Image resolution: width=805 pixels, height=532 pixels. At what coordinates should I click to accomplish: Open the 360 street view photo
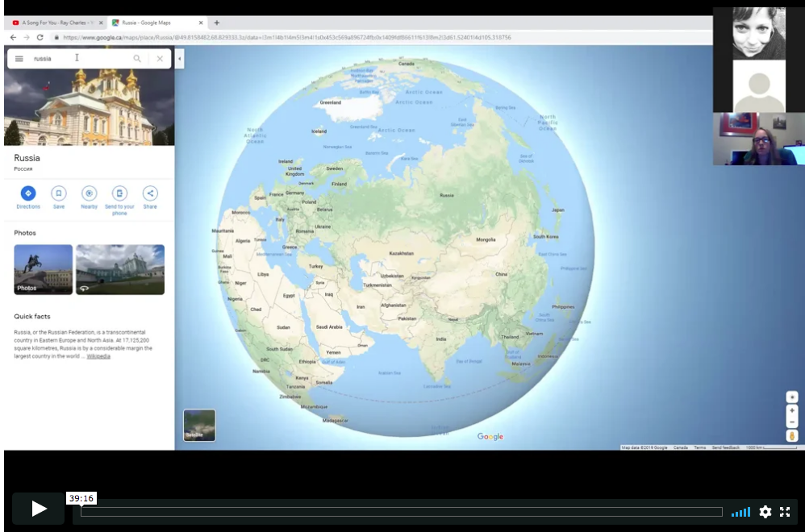click(120, 269)
